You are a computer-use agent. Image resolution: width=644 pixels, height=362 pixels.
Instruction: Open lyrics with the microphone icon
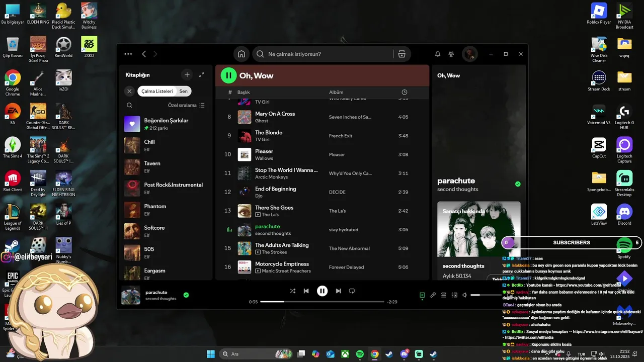(433, 295)
